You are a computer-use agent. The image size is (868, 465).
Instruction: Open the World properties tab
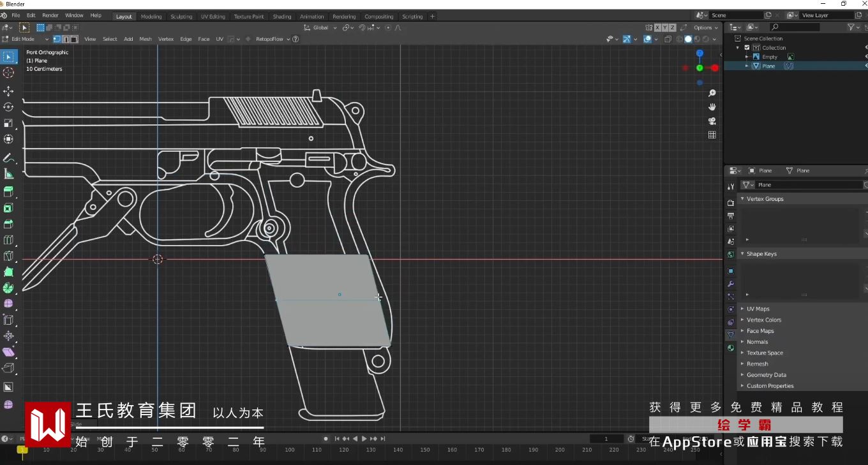[731, 255]
